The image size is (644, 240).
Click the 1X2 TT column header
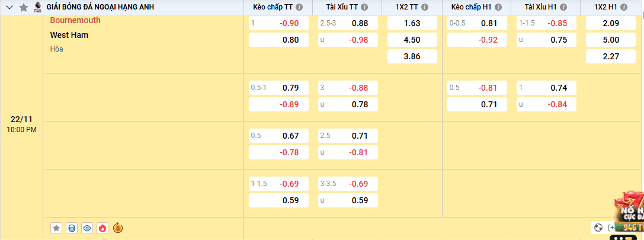point(407,7)
